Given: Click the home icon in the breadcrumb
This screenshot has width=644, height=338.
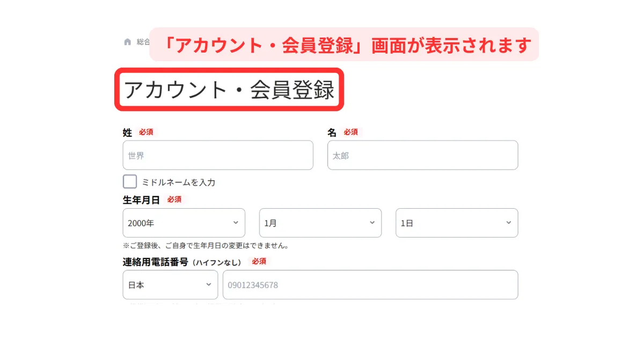Looking at the screenshot, I should [x=127, y=42].
